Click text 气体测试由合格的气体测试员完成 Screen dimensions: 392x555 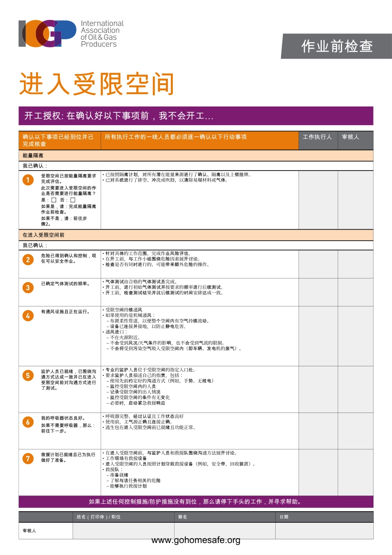(x=141, y=282)
